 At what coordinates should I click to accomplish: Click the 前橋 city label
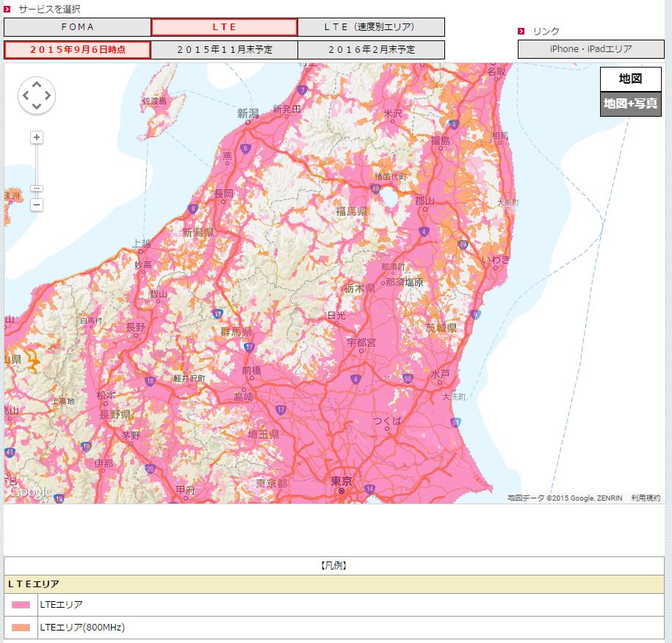tap(251, 370)
